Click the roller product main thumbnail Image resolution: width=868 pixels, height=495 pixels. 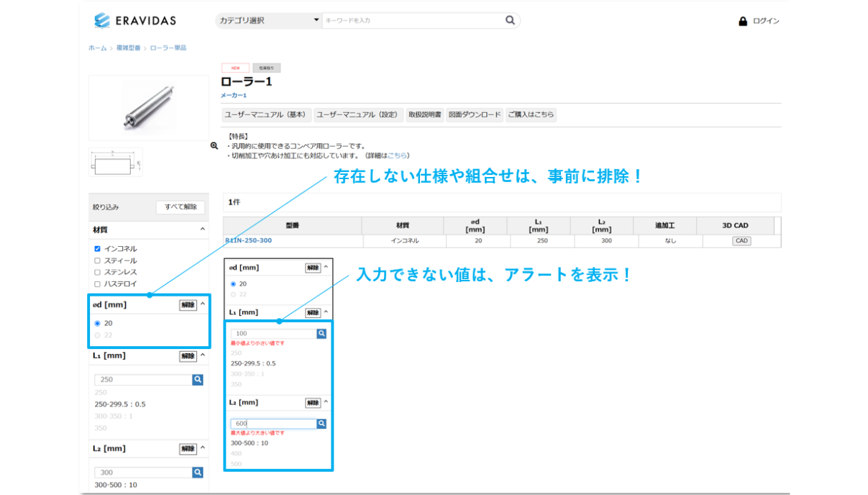pyautogui.click(x=149, y=107)
